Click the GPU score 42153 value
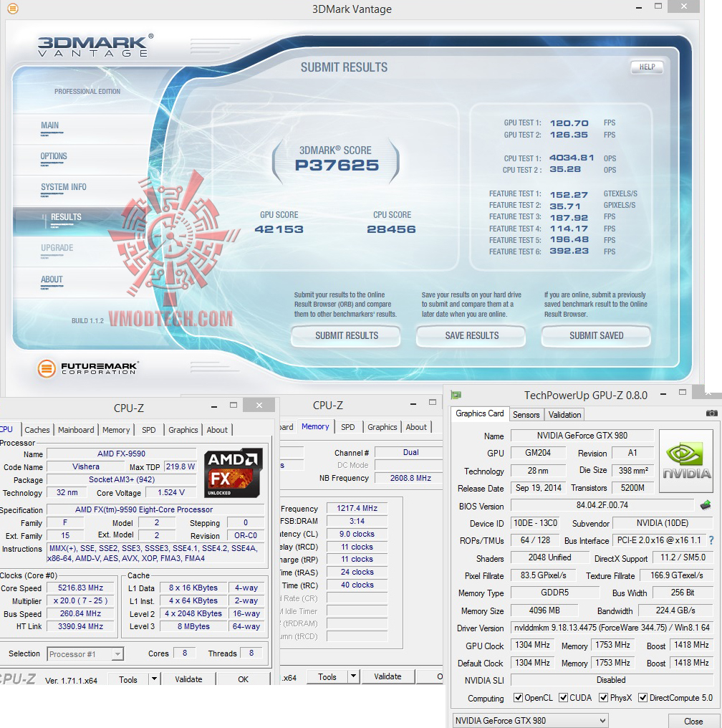 click(279, 229)
